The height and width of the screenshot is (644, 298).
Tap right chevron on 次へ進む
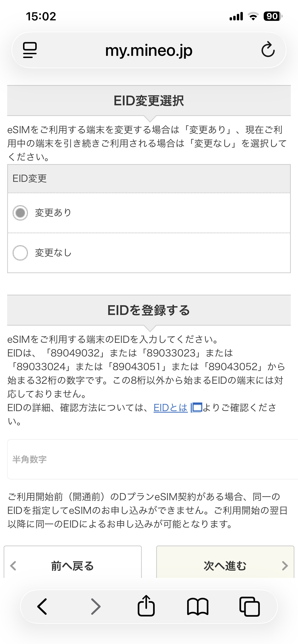285,565
